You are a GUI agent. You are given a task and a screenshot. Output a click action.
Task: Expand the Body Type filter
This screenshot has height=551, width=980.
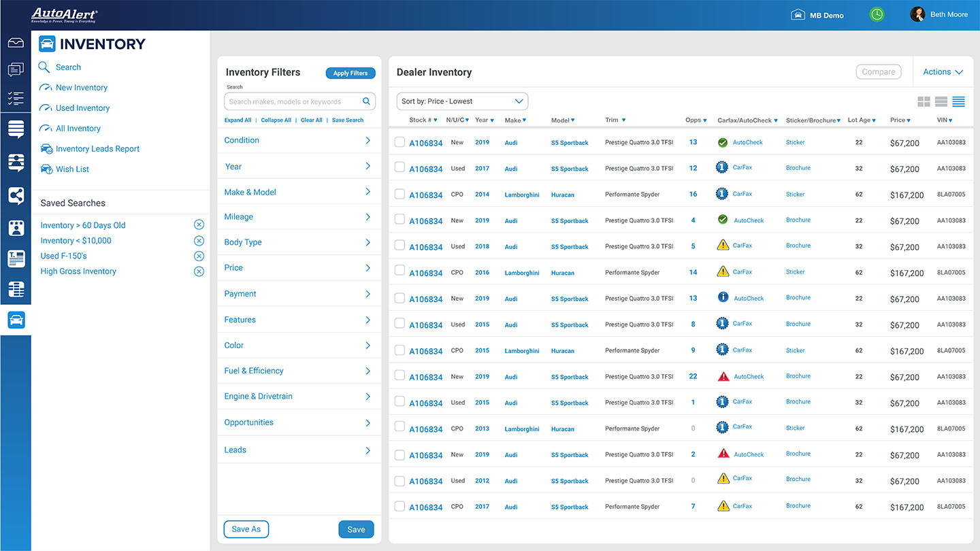tap(299, 242)
